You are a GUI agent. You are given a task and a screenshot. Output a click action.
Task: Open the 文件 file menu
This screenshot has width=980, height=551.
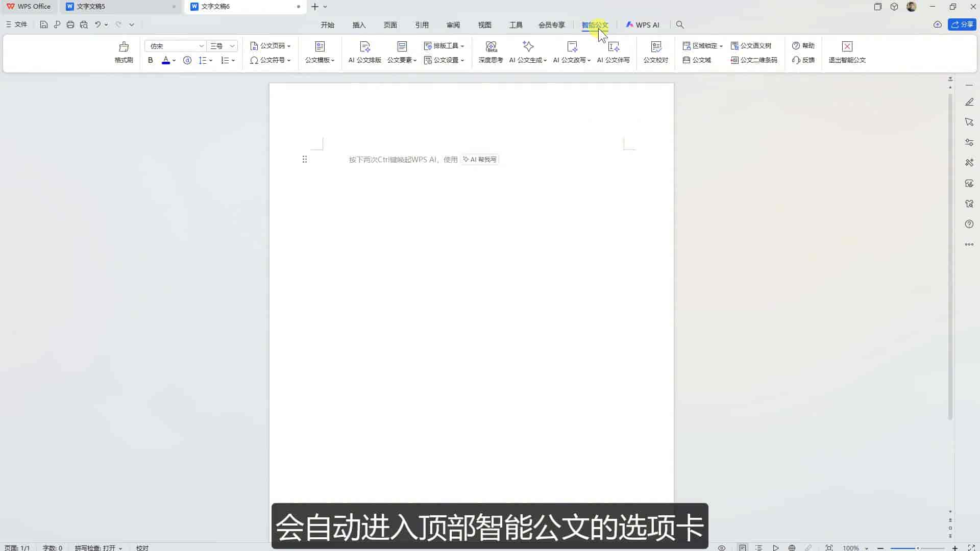coord(16,24)
